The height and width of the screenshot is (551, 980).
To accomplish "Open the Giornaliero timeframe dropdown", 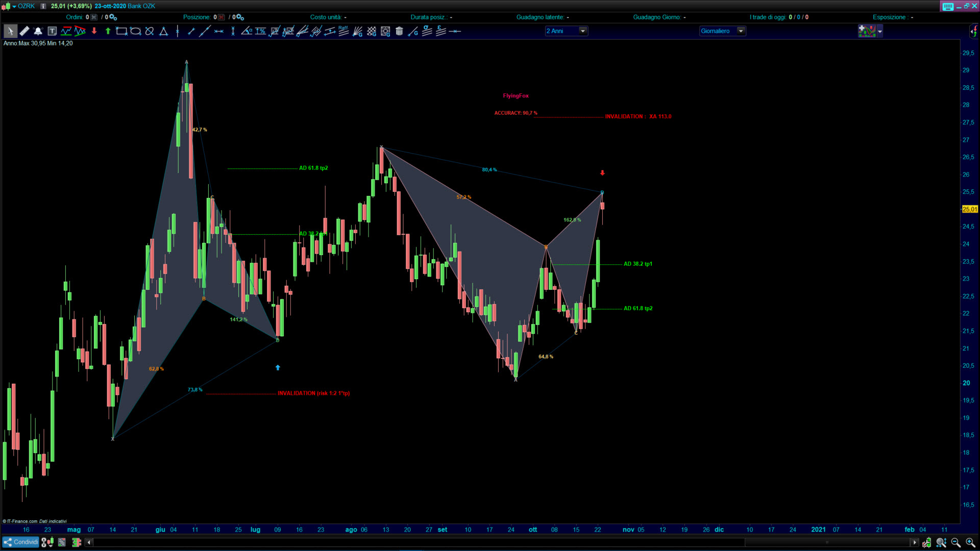I will point(741,31).
